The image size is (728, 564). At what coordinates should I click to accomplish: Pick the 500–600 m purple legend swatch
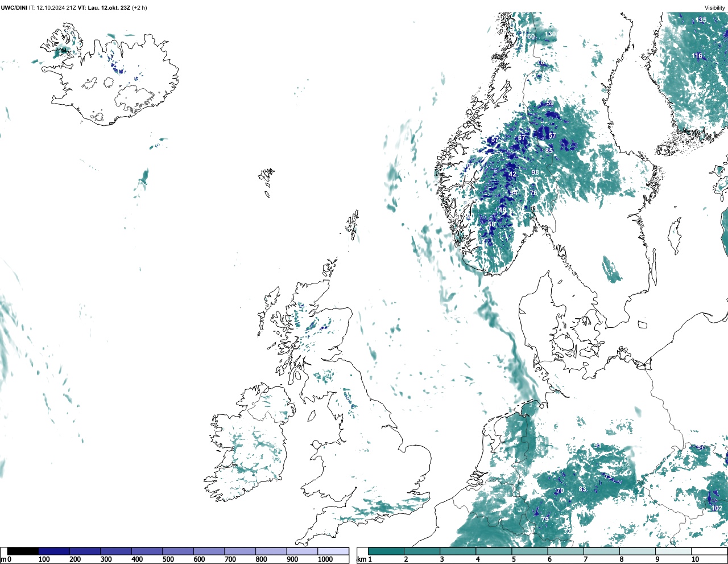point(178,551)
